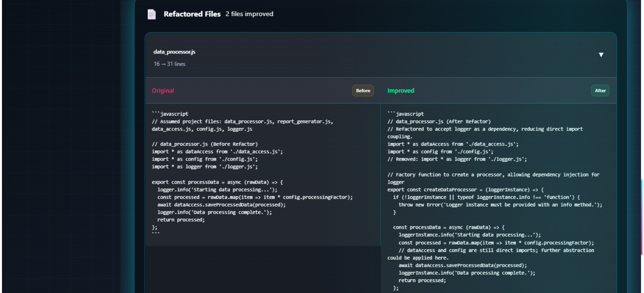Image resolution: width=644 pixels, height=293 pixels.
Task: Click the After badge
Action: pos(600,91)
